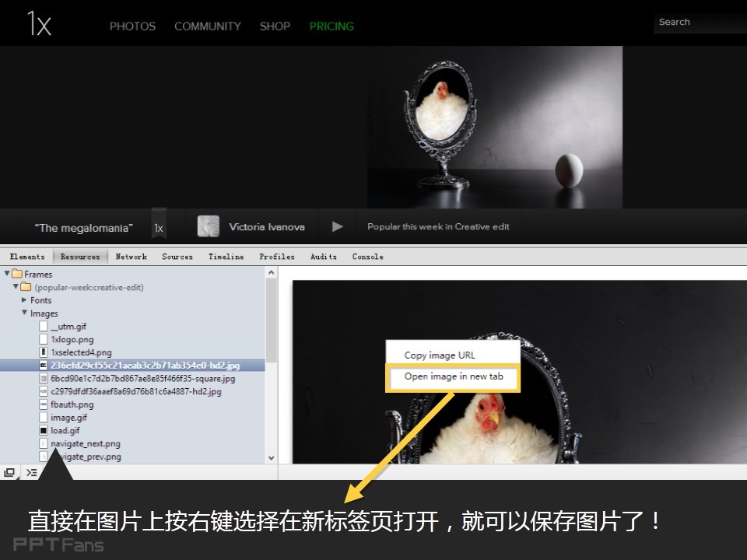Choose Open image in new tab
The image size is (747, 560).
point(454,376)
